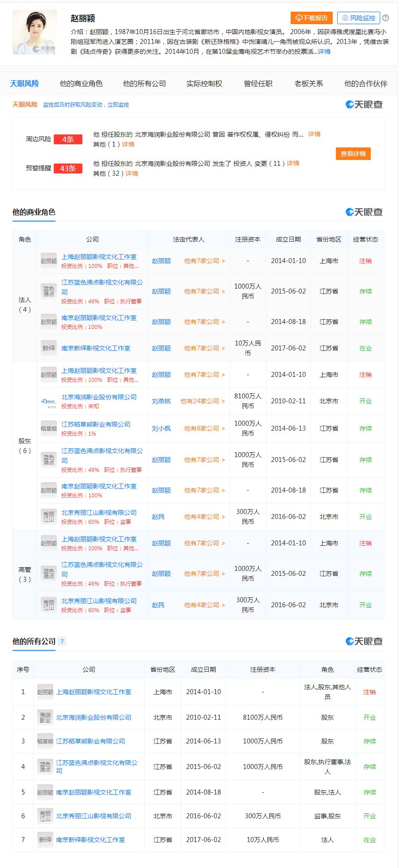Viewport: 399px width, 868px height.
Task: Click the count badge 7 beside 他的所有公司
Action: [x=62, y=641]
